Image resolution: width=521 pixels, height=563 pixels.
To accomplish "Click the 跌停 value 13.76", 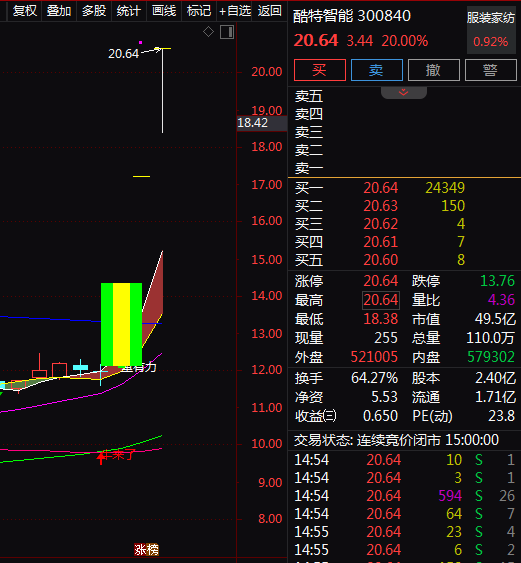I will [497, 281].
